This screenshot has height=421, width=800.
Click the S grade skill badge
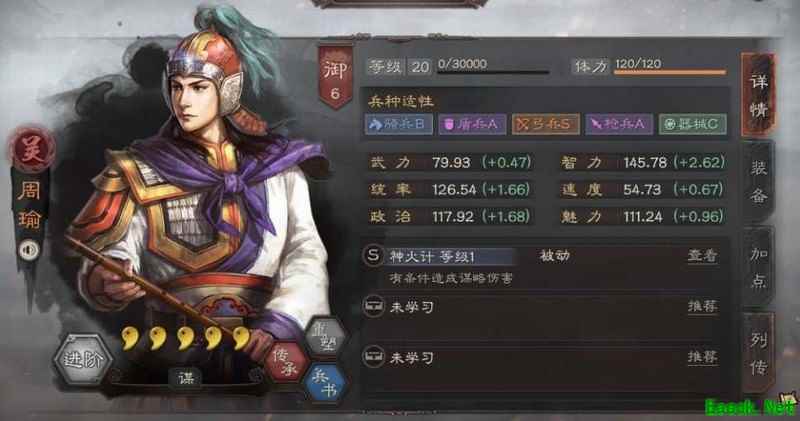point(373,255)
